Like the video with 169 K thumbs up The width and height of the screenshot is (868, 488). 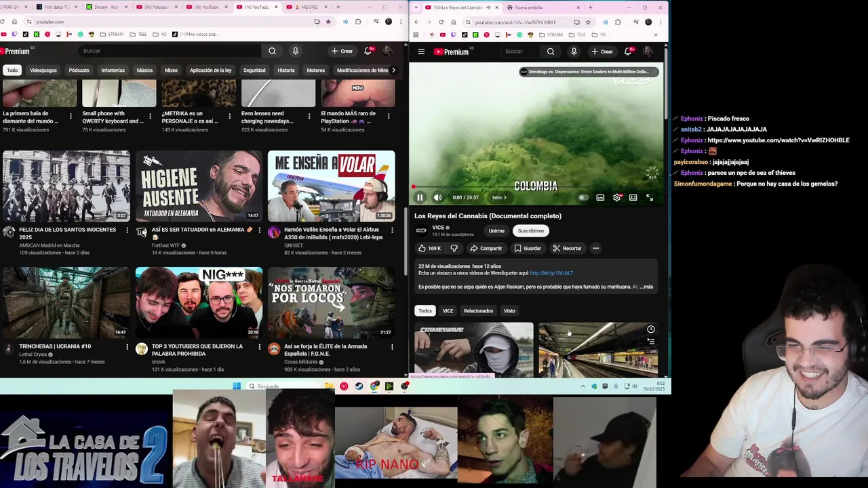coord(429,248)
